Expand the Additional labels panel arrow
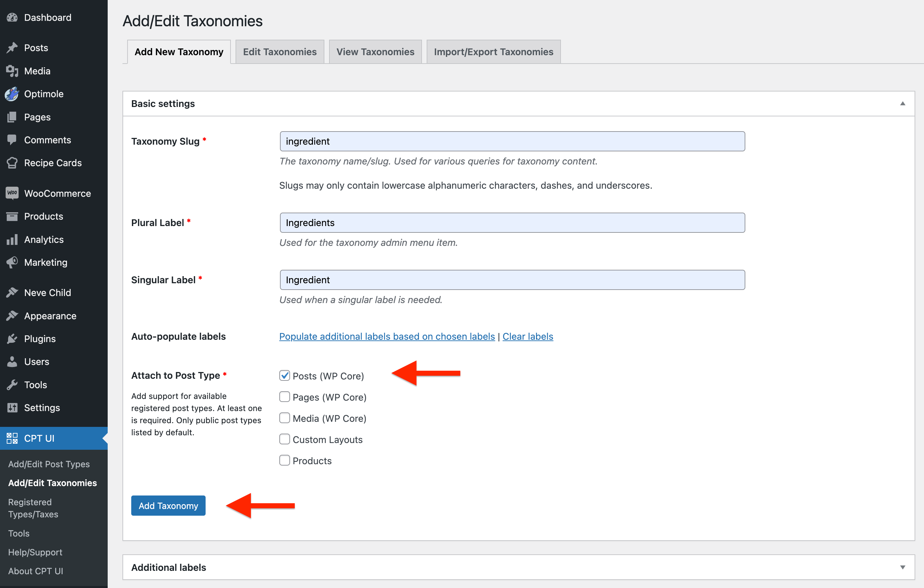The width and height of the screenshot is (924, 588). (x=902, y=567)
